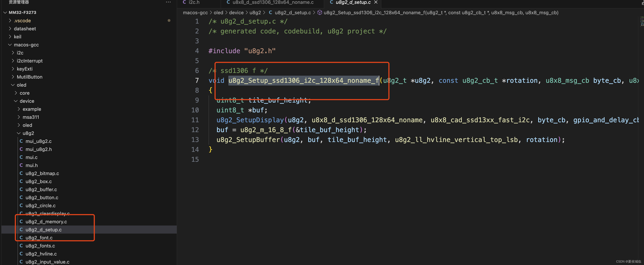Click the function symbol icon in breadcrumb
Image resolution: width=644 pixels, height=265 pixels.
(x=319, y=12)
